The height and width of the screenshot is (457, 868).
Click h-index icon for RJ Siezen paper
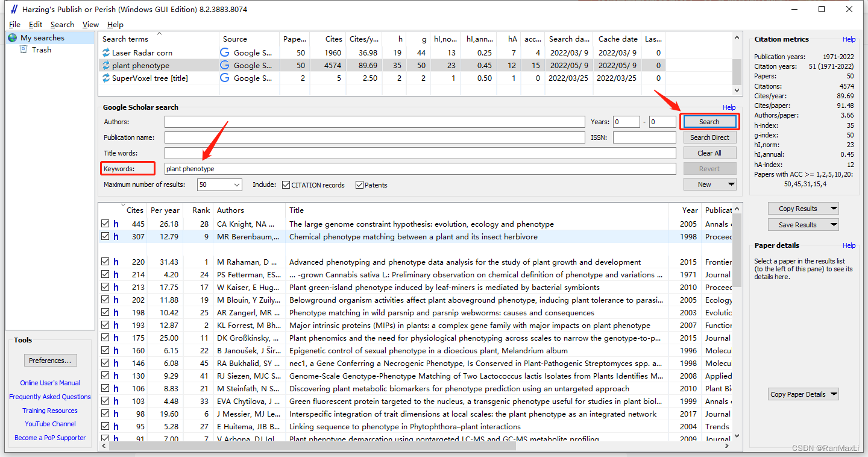[x=116, y=376]
